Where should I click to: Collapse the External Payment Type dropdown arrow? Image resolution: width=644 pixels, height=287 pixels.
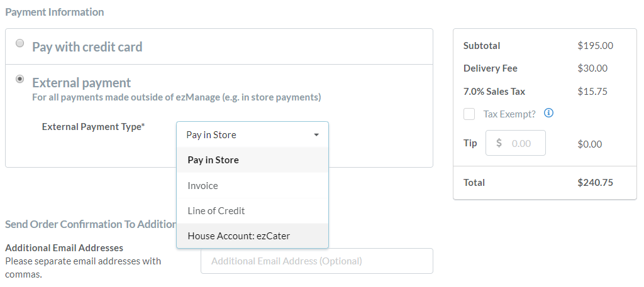pos(316,135)
